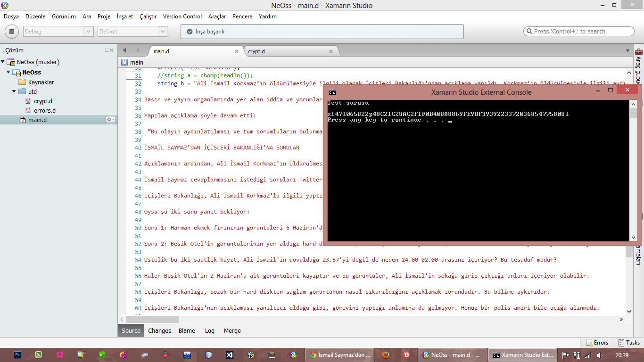Open the Action Center flag icon

click(x=566, y=355)
